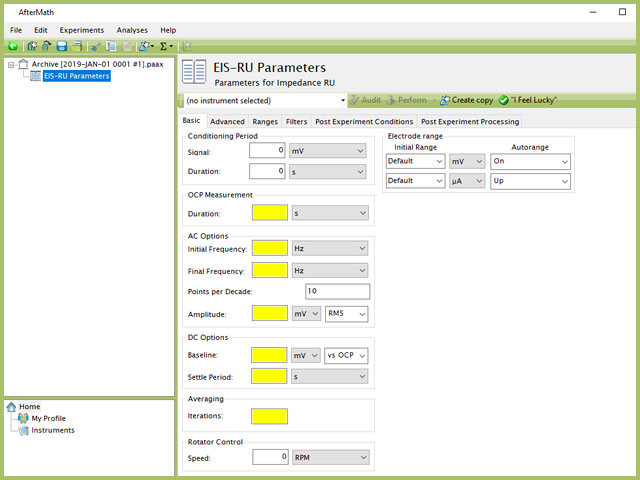The width and height of the screenshot is (640, 480).
Task: Click the Averaging Iterations yellow field
Action: 269,416
